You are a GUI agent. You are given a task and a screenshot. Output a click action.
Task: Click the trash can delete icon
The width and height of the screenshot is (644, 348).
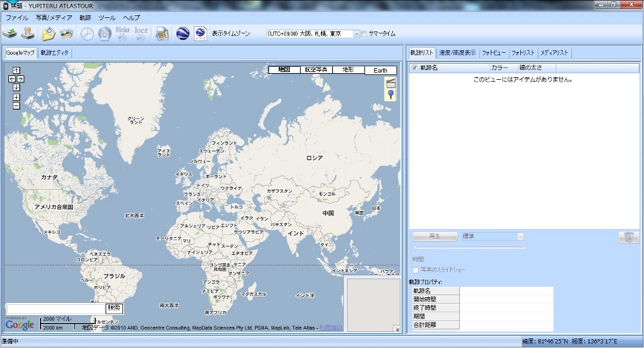tap(628, 237)
